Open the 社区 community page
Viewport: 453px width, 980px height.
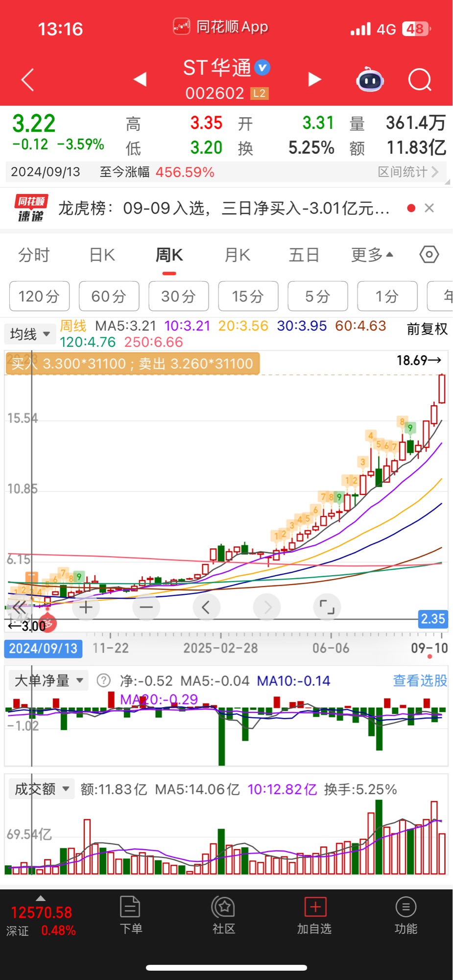coord(224,915)
